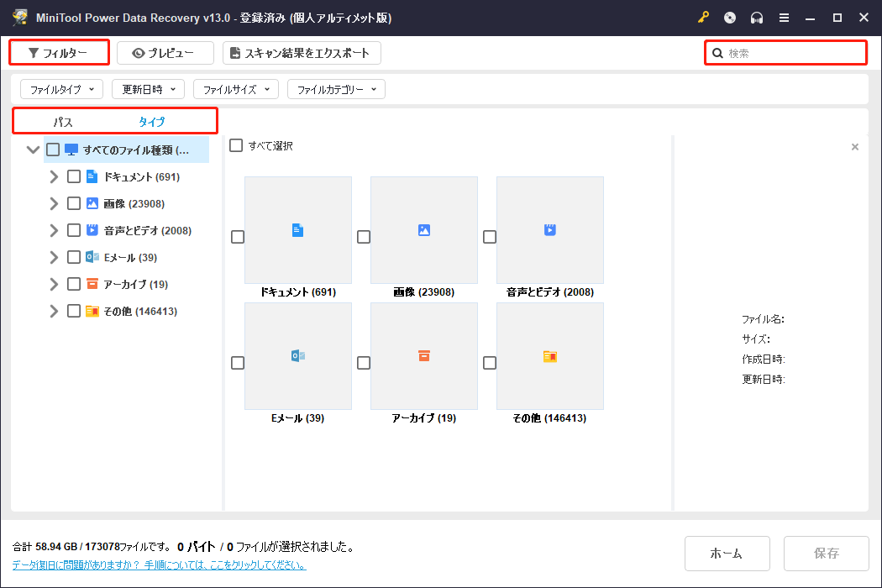Expand the アーカイブ tree node
Screen dimensions: 882x588
(x=54, y=284)
